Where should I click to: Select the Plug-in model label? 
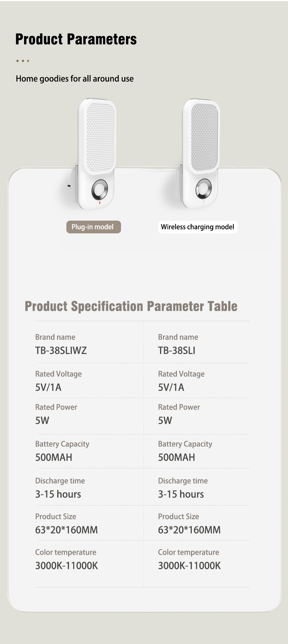pos(93,227)
